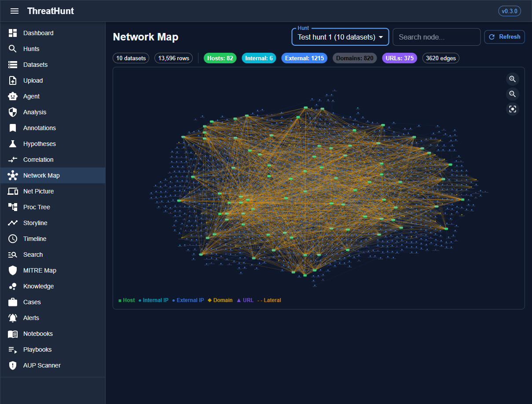
Task: Click the v0.3.0 version badge
Action: point(509,11)
